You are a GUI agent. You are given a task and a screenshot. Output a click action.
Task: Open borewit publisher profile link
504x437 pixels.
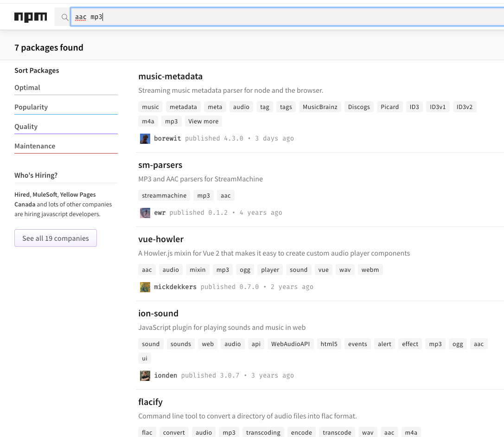[x=167, y=139]
